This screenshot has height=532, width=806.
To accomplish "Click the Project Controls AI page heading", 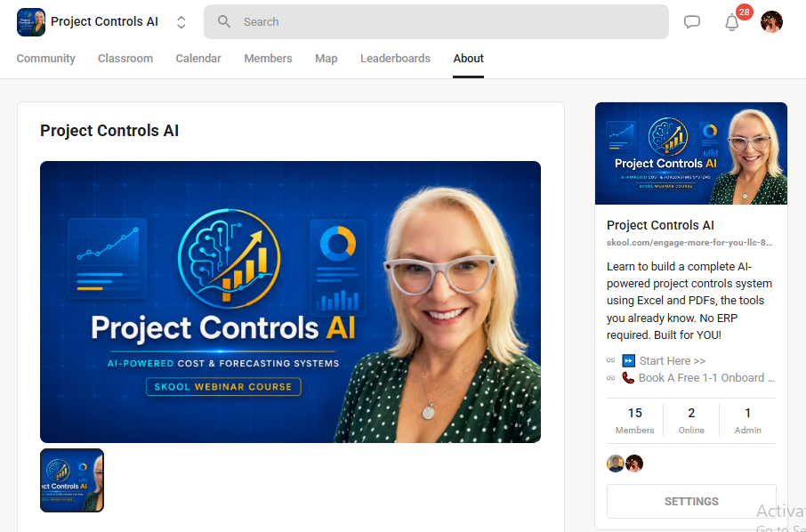I will click(109, 131).
